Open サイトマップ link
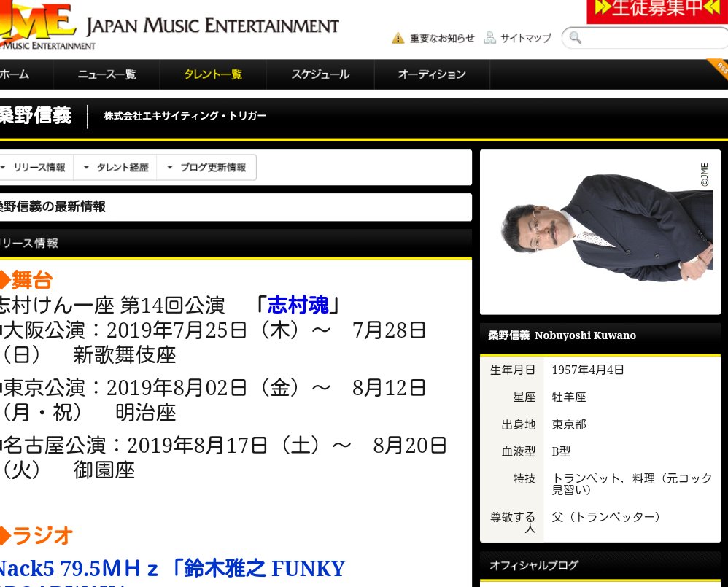Image resolution: width=728 pixels, height=587 pixels. [526, 38]
